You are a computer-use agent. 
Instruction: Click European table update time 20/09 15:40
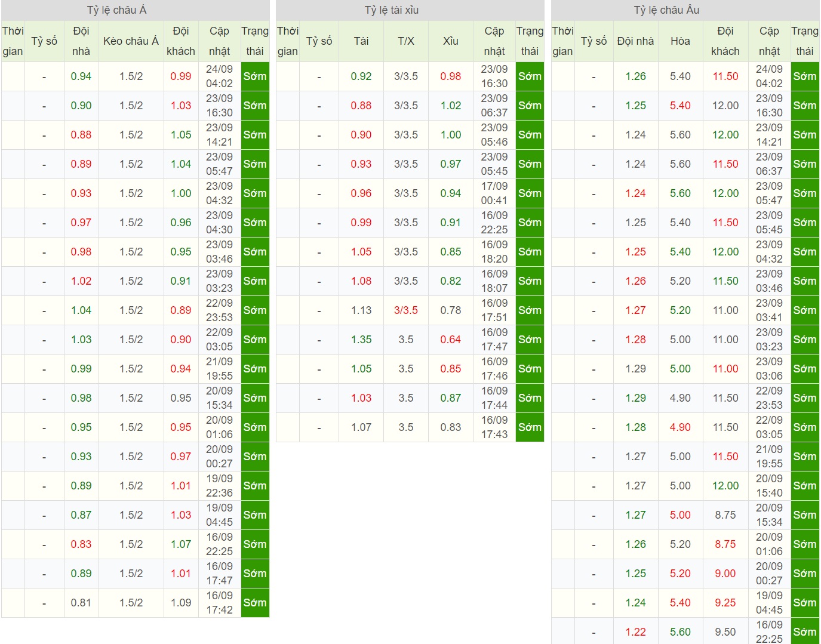[769, 486]
